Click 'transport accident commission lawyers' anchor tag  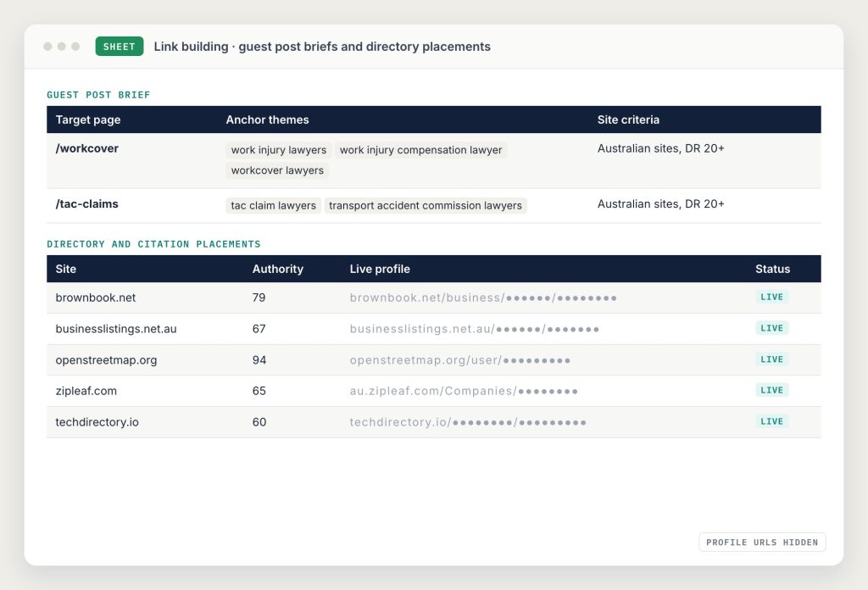click(426, 205)
